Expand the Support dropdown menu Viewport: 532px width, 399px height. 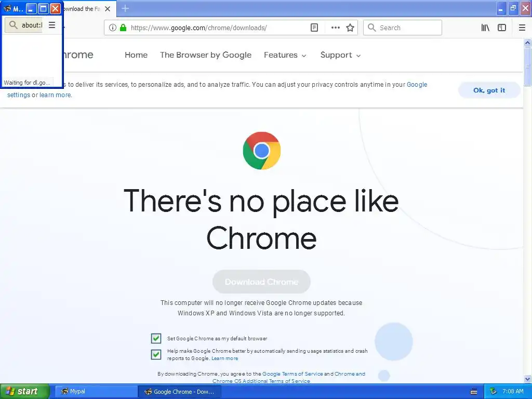(340, 55)
